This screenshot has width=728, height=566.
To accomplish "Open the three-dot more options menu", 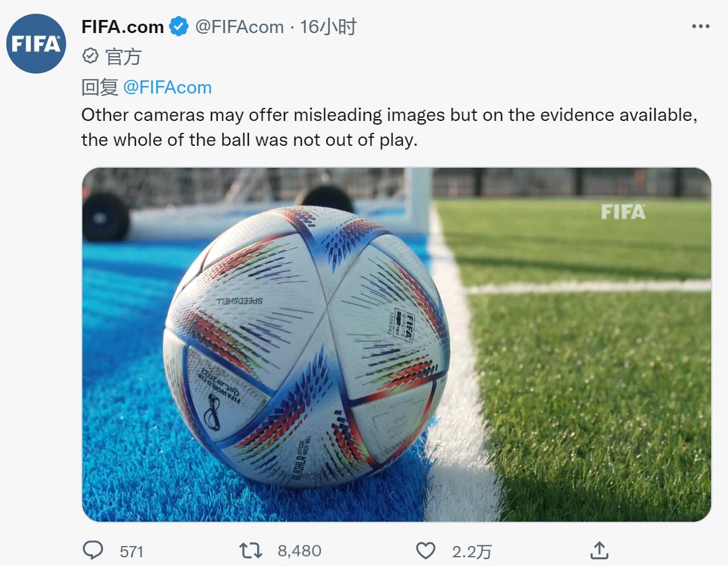I will click(x=701, y=27).
